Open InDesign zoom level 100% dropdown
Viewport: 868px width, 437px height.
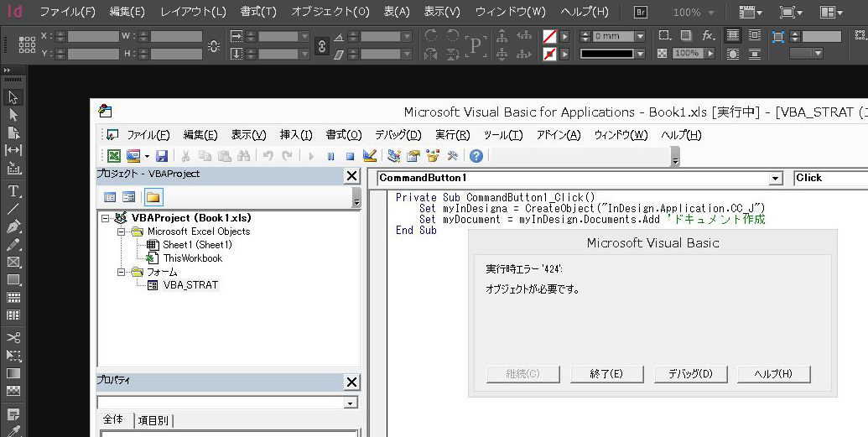(x=711, y=13)
